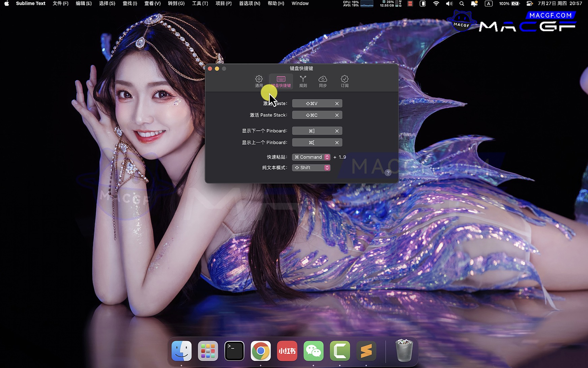Viewport: 588px width, 368px height.
Task: Open Google Chrome from the dock
Action: coord(261,351)
